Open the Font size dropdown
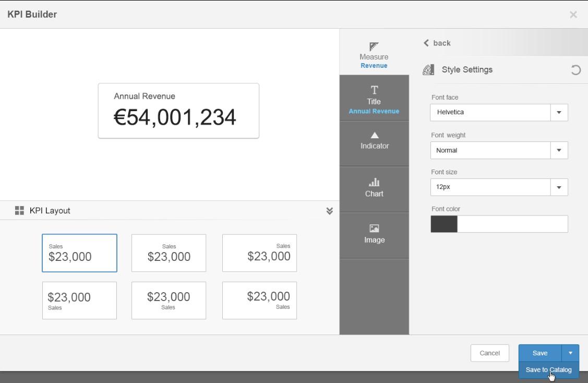Image resolution: width=588 pixels, height=383 pixels. [x=559, y=187]
